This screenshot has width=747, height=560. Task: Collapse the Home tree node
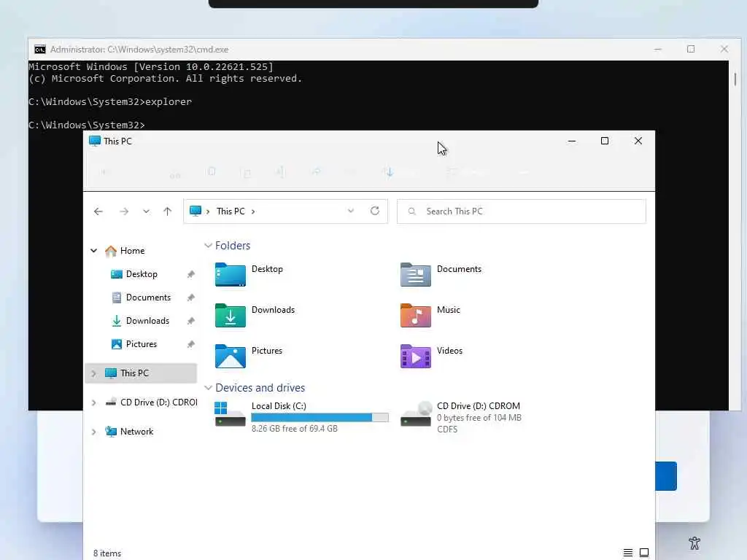[x=94, y=251]
